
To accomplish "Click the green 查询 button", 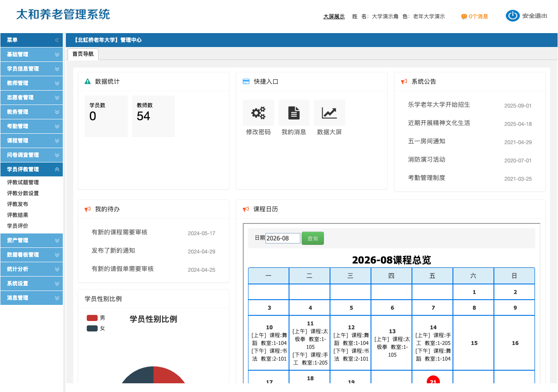I will [313, 238].
